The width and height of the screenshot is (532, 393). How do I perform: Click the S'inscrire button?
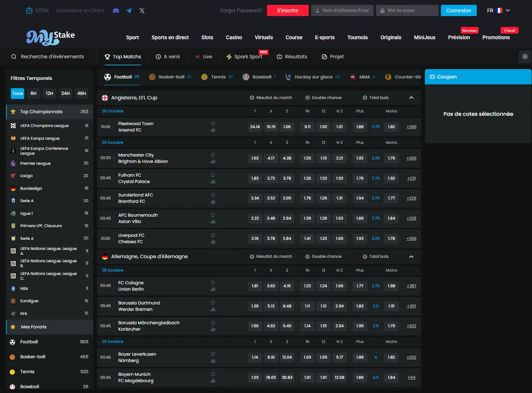288,10
